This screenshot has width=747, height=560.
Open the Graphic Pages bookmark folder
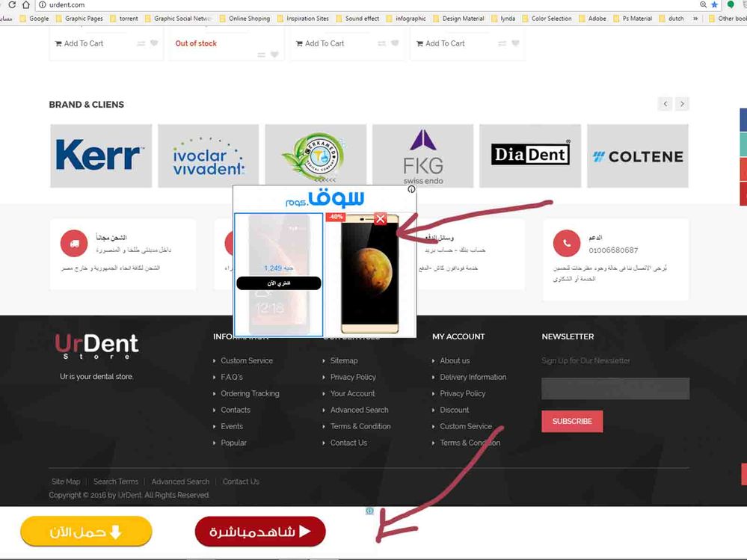point(79,19)
